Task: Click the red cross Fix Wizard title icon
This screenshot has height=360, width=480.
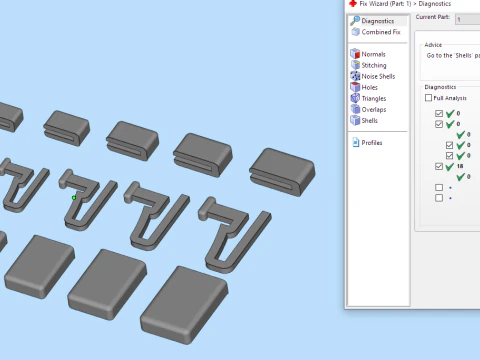Action: pyautogui.click(x=353, y=4)
